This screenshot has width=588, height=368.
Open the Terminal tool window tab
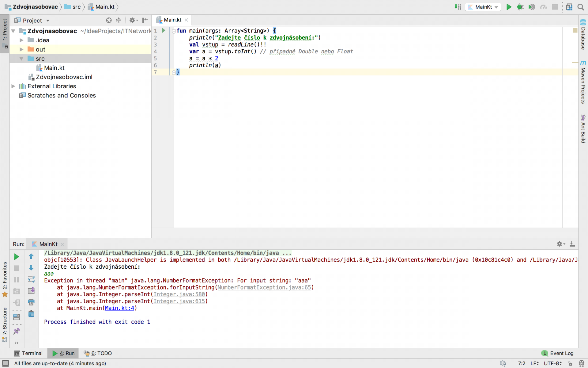[28, 353]
